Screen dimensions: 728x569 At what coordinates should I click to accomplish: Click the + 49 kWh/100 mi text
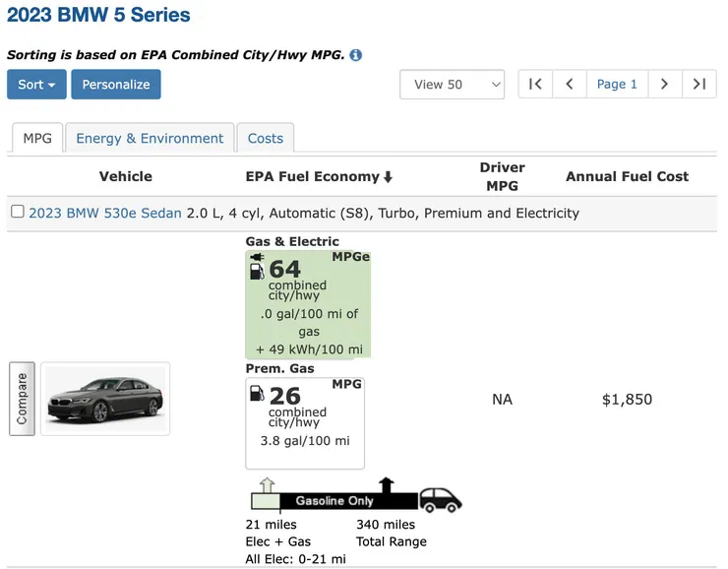click(x=309, y=349)
